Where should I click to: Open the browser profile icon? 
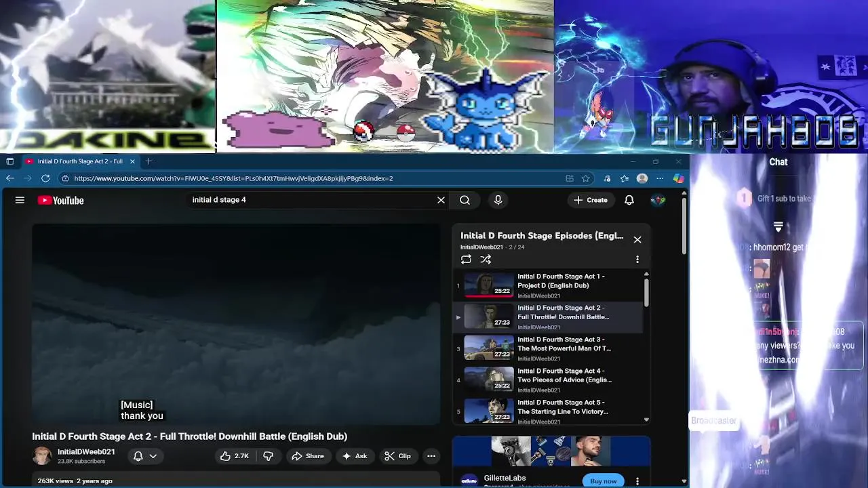(x=642, y=178)
